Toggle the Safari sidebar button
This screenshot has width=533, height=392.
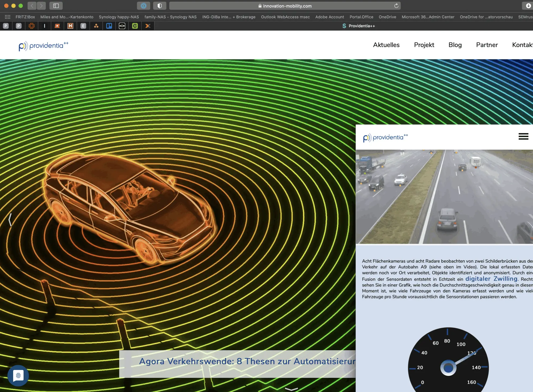coord(56,6)
